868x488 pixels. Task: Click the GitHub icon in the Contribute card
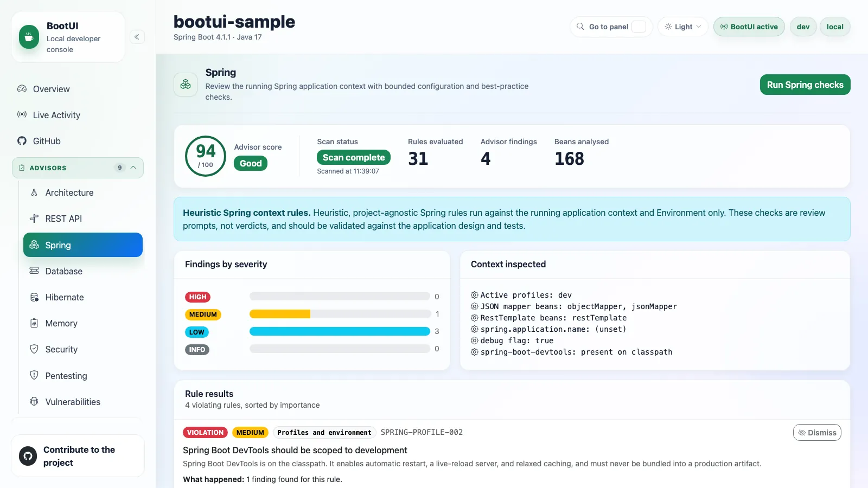pyautogui.click(x=28, y=456)
